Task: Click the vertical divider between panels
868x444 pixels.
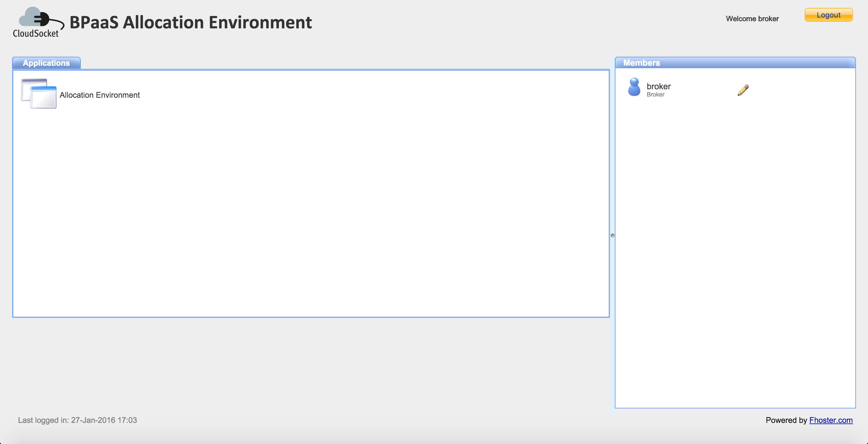Action: [612, 152]
